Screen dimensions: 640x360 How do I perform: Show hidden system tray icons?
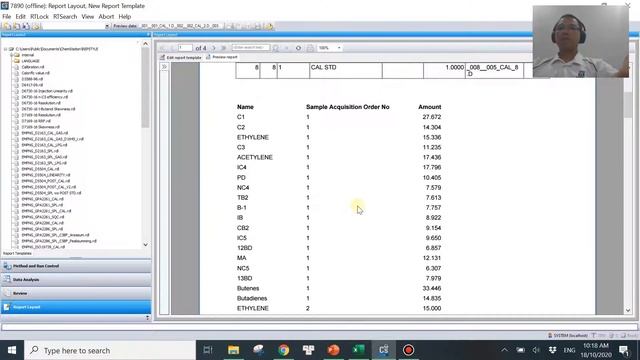click(504, 350)
